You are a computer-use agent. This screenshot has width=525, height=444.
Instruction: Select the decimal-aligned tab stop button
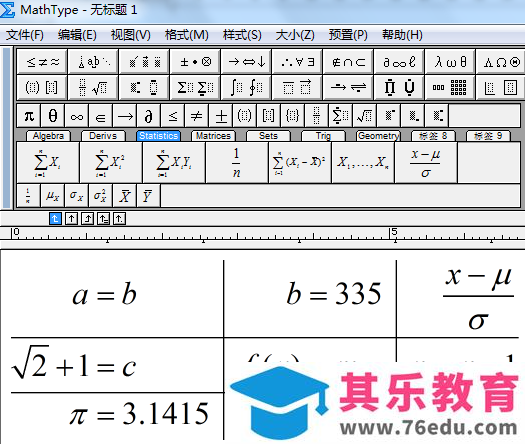pyautogui.click(x=120, y=219)
